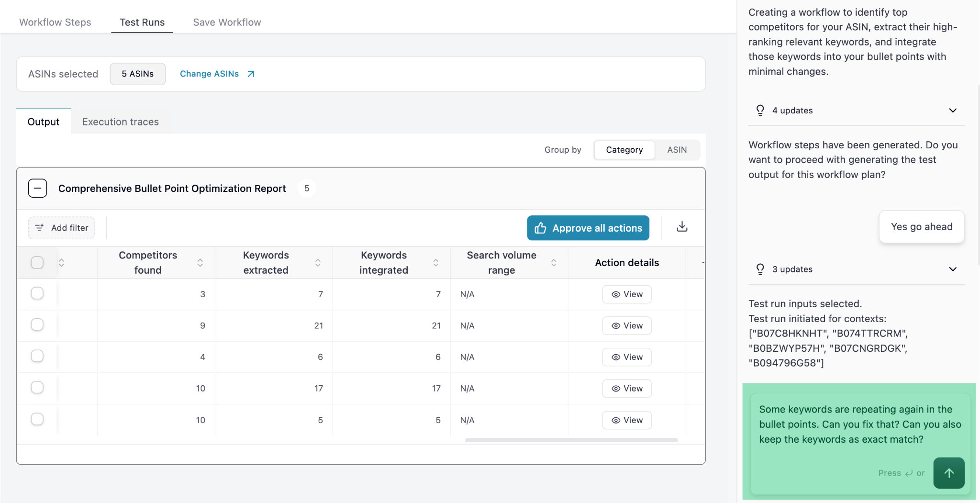Check the last row's selection checkbox
The height and width of the screenshot is (503, 980).
[37, 419]
